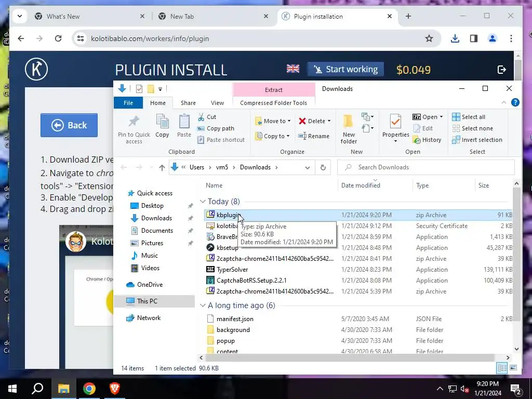This screenshot has width=532, height=399.
Task: Switch to What's New Chrome tab
Action: pyautogui.click(x=89, y=16)
